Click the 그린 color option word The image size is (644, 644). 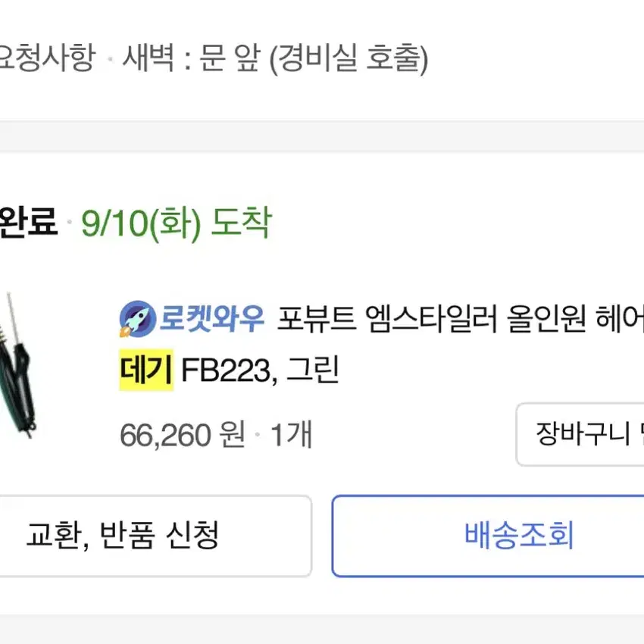313,370
